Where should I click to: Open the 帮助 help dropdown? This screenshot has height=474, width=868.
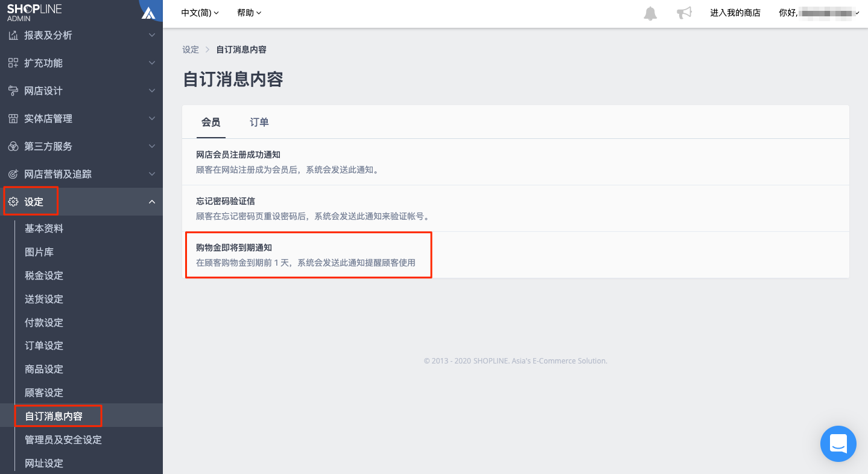[249, 13]
